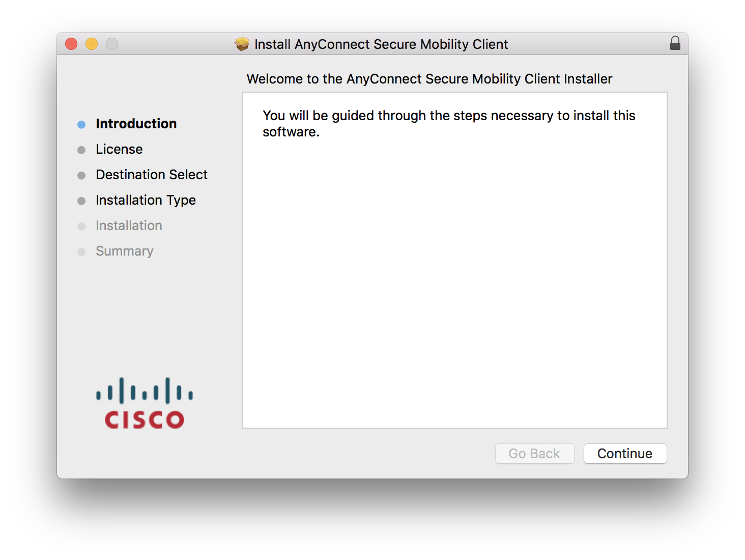Screen dimensions: 745x560
Task: Click the welcome heading text
Action: click(x=429, y=79)
